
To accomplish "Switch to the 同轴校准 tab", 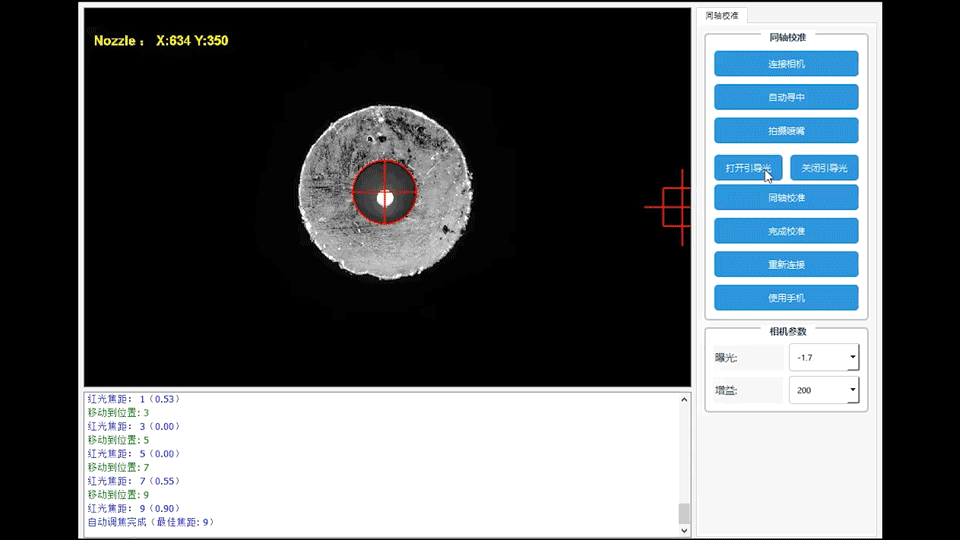I will 722,16.
